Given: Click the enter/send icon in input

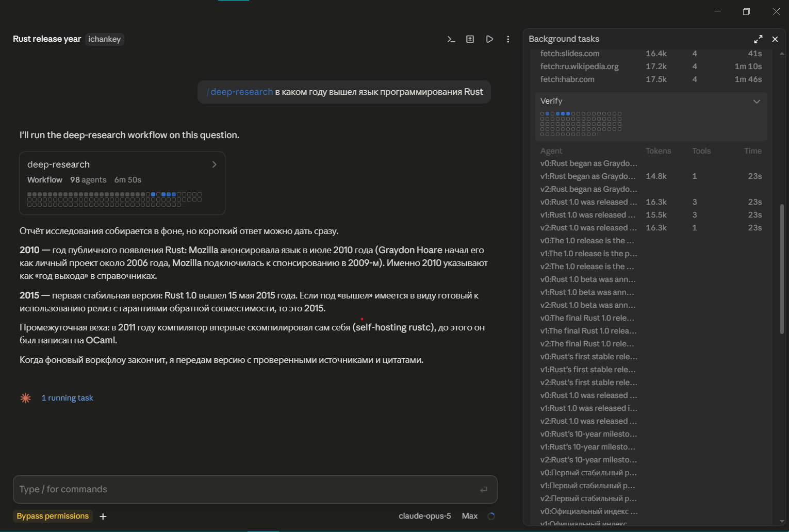Looking at the screenshot, I should pos(484,490).
